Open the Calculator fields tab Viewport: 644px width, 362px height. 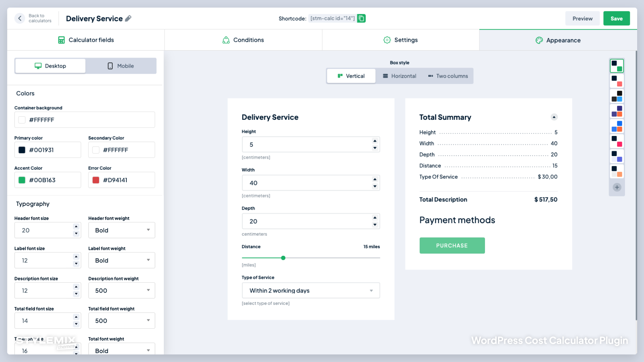pos(86,40)
